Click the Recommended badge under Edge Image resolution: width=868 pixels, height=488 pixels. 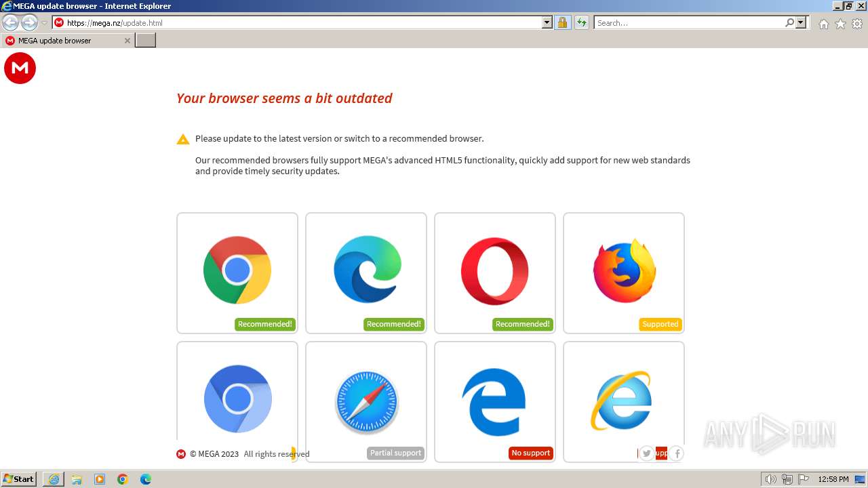click(394, 324)
